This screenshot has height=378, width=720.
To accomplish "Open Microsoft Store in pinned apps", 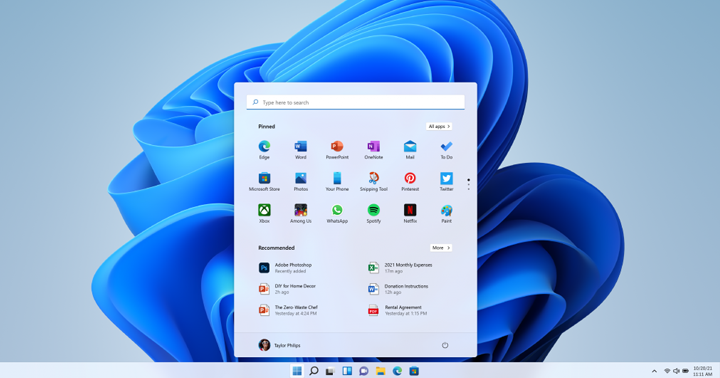I will click(x=264, y=182).
